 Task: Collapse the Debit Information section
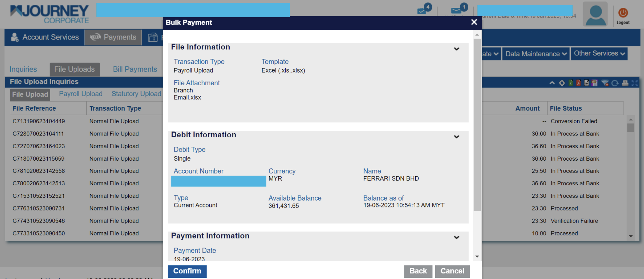coord(456,137)
